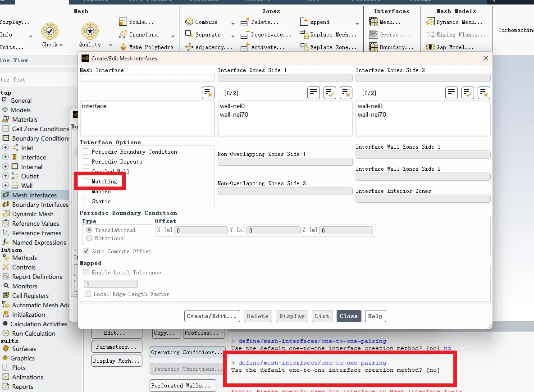
Task: Click the Check mesh icon
Action: tap(50, 32)
